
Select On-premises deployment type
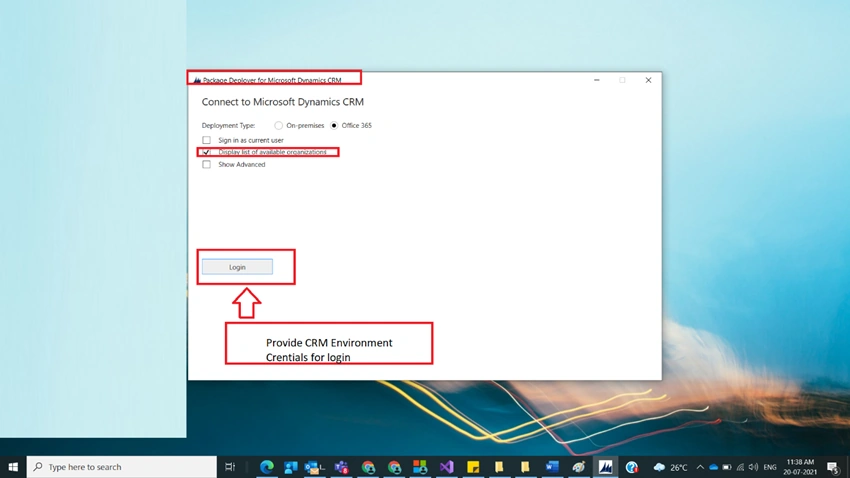[278, 125]
